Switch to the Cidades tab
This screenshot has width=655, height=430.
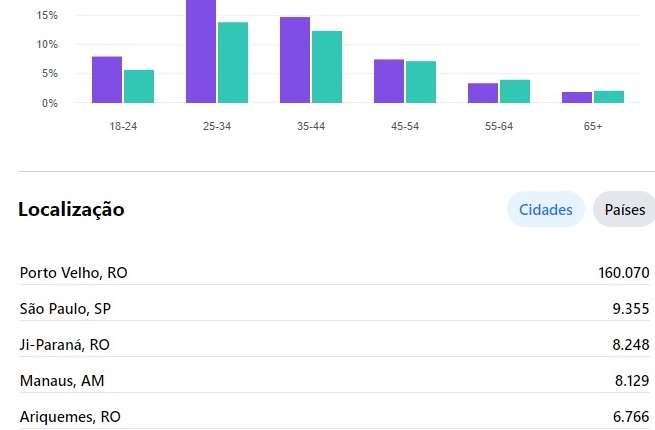pyautogui.click(x=545, y=210)
